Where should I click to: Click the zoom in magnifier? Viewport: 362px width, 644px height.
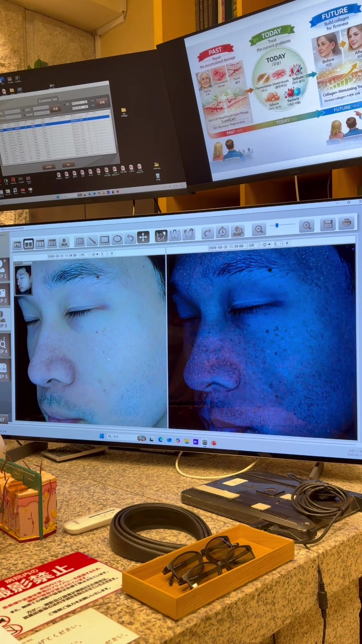coord(307,226)
